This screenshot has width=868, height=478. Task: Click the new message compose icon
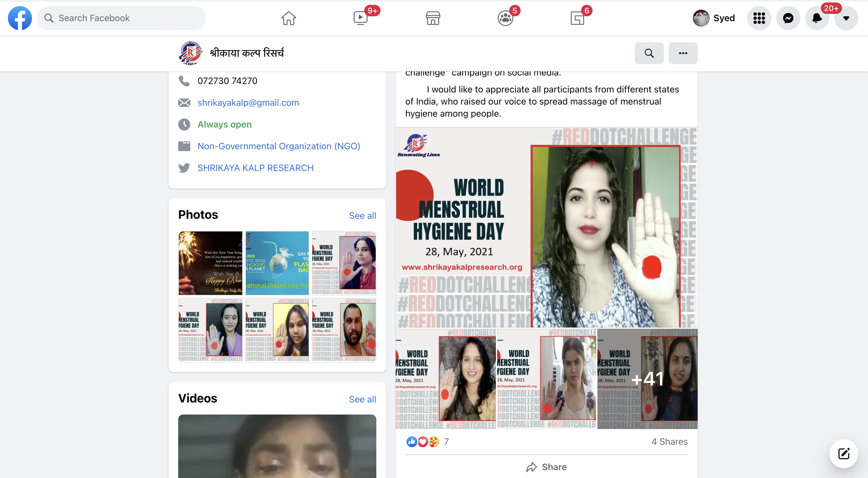coord(844,454)
